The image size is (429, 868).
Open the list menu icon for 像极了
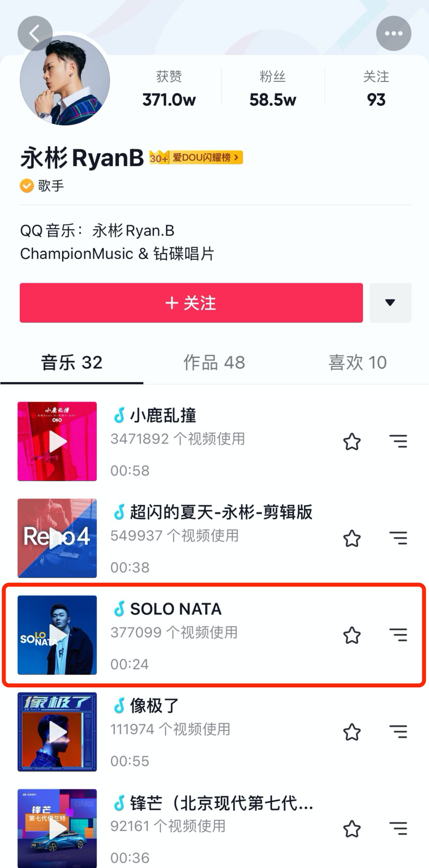click(x=398, y=732)
